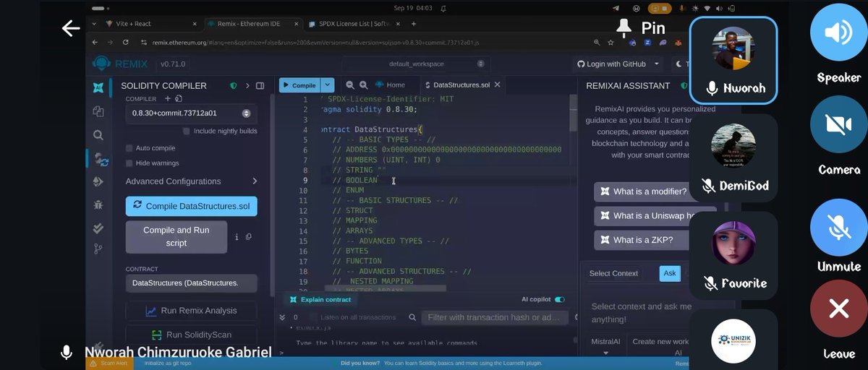This screenshot has height=370, width=868.
Task: Toggle the Speaker output
Action: tap(838, 33)
